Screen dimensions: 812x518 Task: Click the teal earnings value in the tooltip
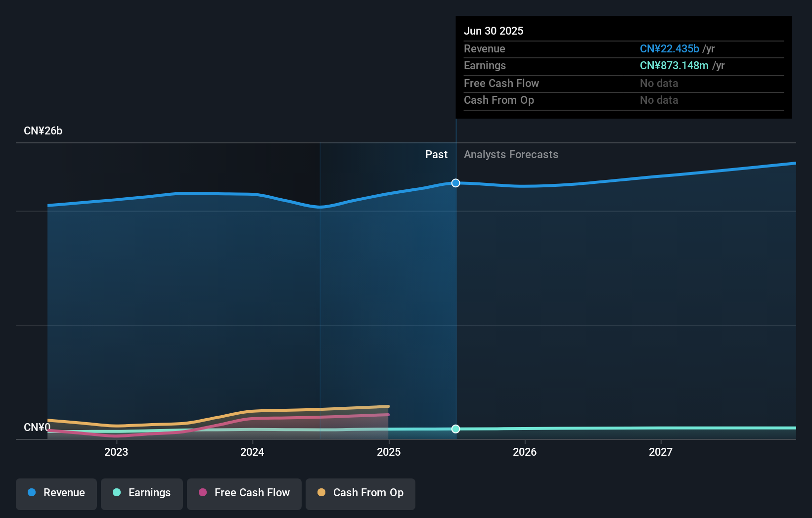[674, 66]
